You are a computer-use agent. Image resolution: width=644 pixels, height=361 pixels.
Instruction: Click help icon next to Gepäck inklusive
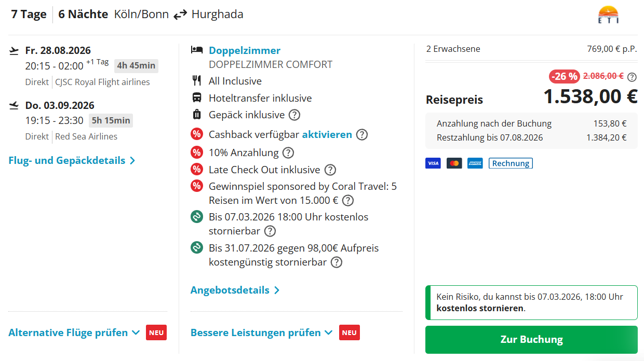(294, 115)
